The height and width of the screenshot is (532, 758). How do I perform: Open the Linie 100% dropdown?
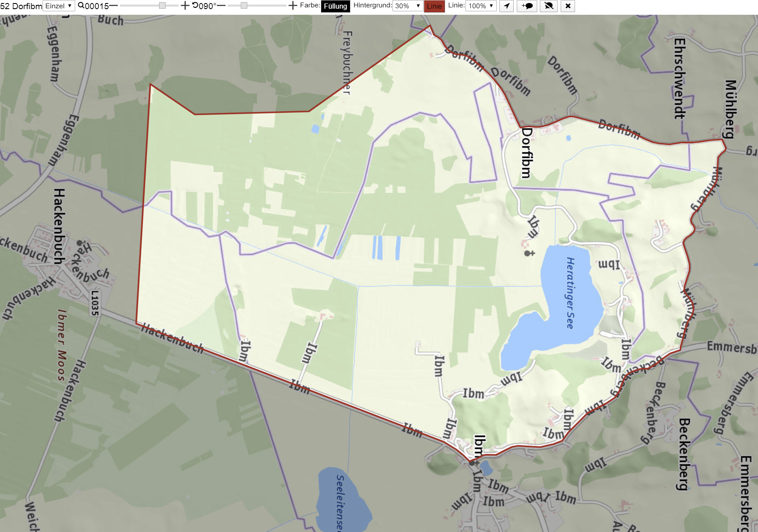tap(481, 6)
